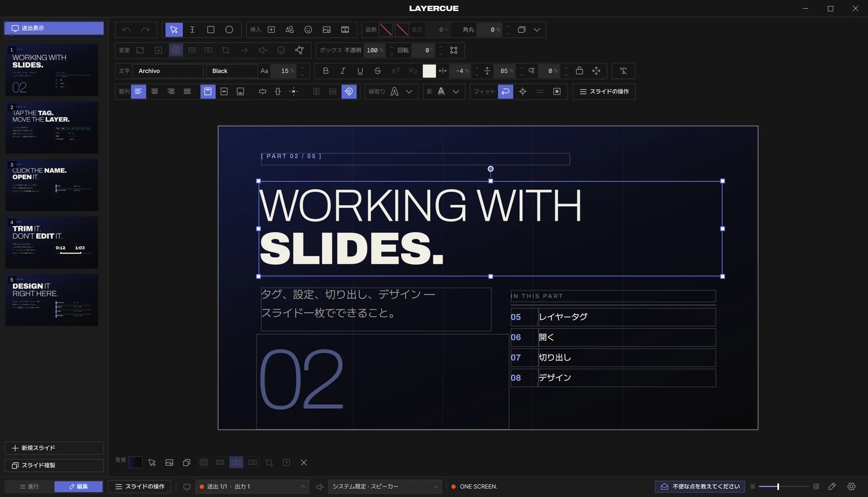Image resolution: width=868 pixels, height=497 pixels.
Task: Select the rectangle shape tool
Action: click(x=210, y=30)
